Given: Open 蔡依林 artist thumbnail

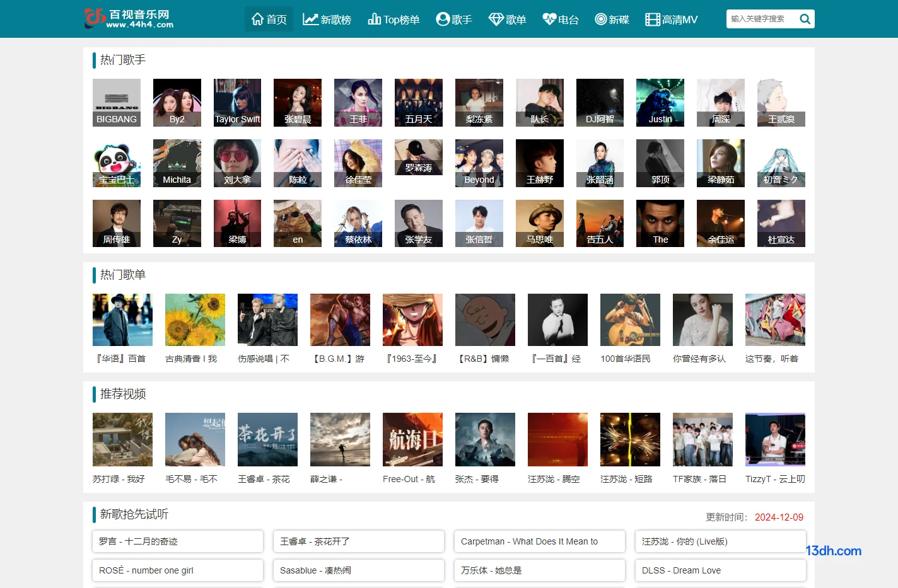Looking at the screenshot, I should pos(358,223).
